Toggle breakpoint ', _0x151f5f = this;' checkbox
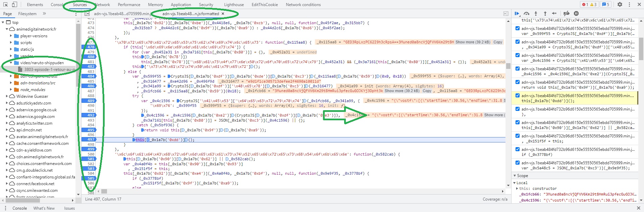644x212 pixels. (518, 136)
